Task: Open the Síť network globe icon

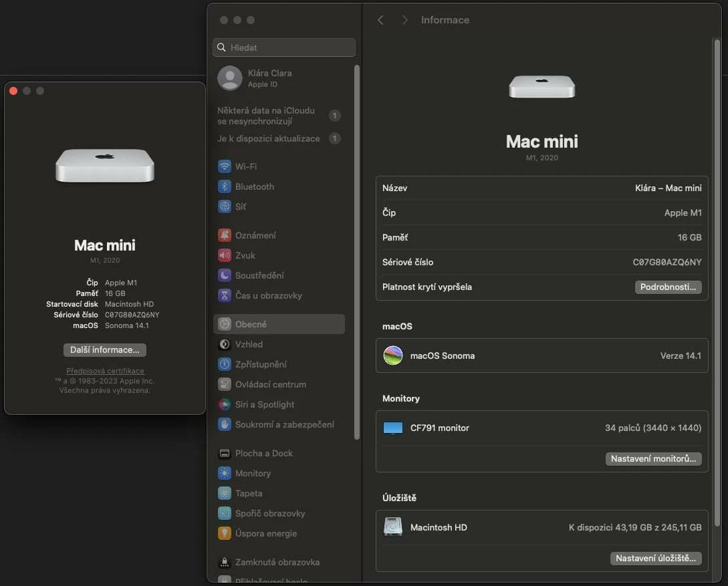Action: [x=224, y=206]
